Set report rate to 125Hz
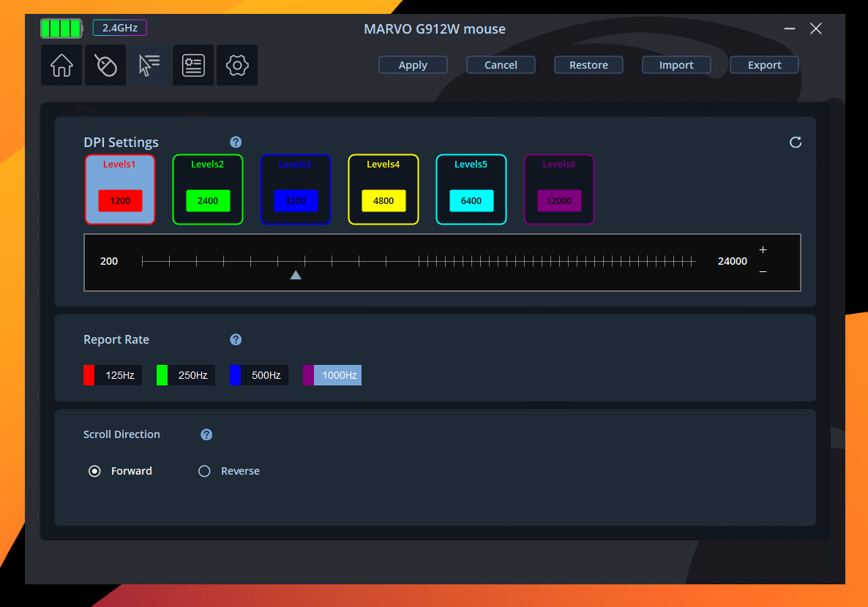Image resolution: width=868 pixels, height=607 pixels. [112, 375]
